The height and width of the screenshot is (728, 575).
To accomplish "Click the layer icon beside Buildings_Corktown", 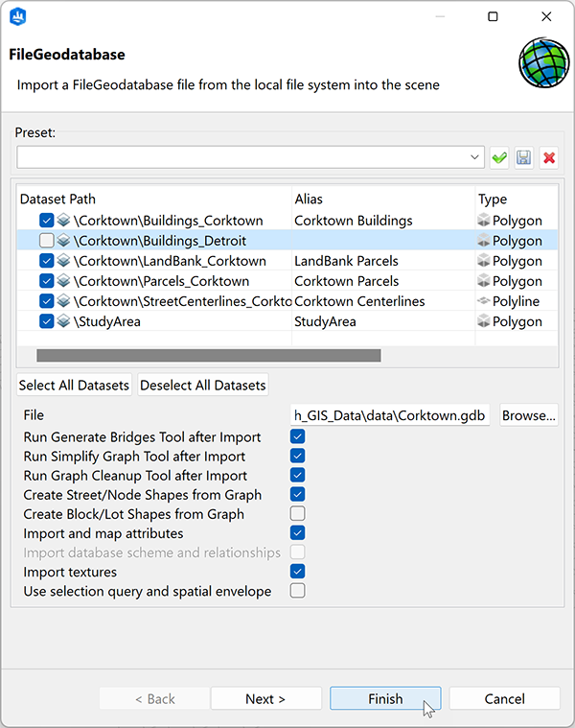I will coord(63,220).
